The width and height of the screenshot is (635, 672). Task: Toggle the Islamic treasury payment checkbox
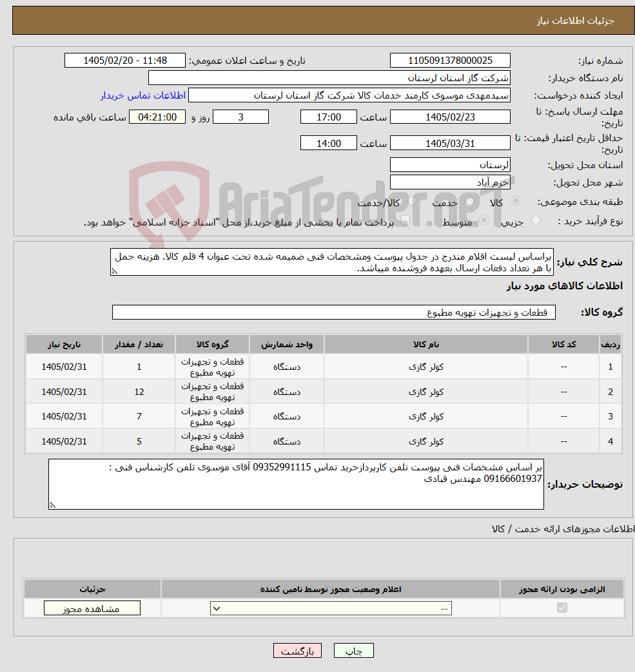405,220
